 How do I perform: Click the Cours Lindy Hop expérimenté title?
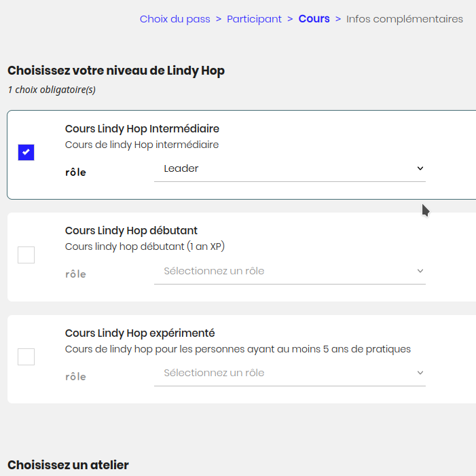coord(140,333)
